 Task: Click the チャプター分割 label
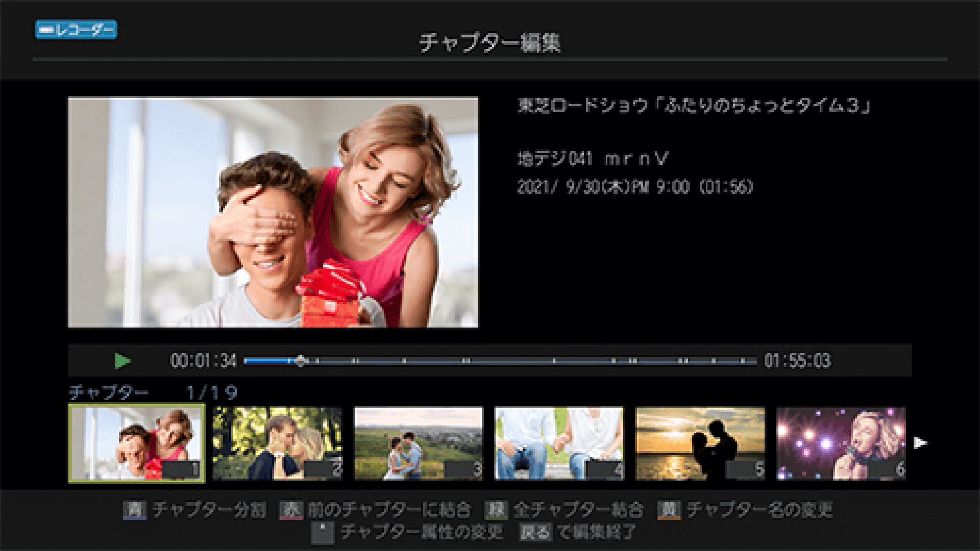coord(209,510)
